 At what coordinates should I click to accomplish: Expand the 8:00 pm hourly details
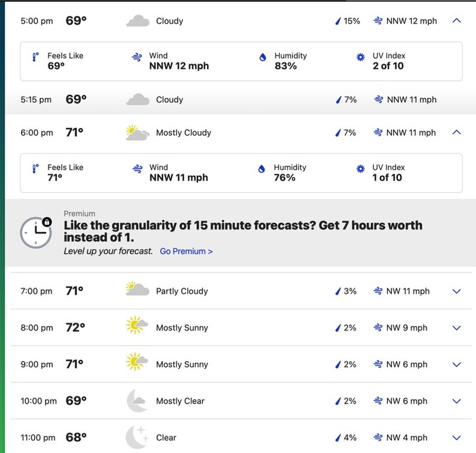click(457, 328)
